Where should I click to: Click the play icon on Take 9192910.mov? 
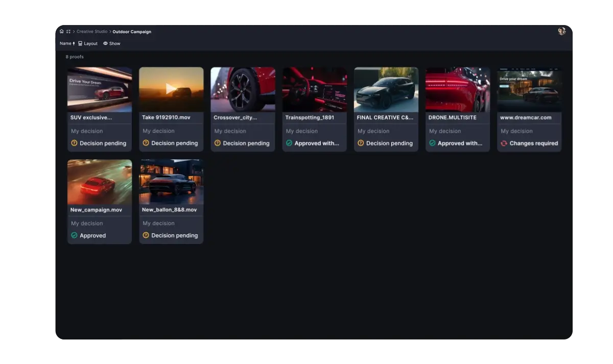[x=171, y=89]
